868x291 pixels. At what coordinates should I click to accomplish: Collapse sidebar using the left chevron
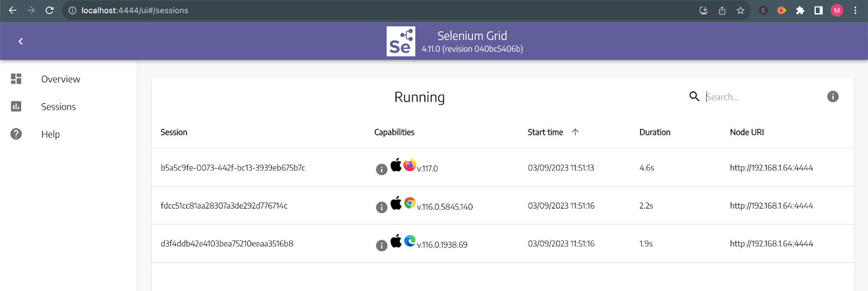coord(21,41)
